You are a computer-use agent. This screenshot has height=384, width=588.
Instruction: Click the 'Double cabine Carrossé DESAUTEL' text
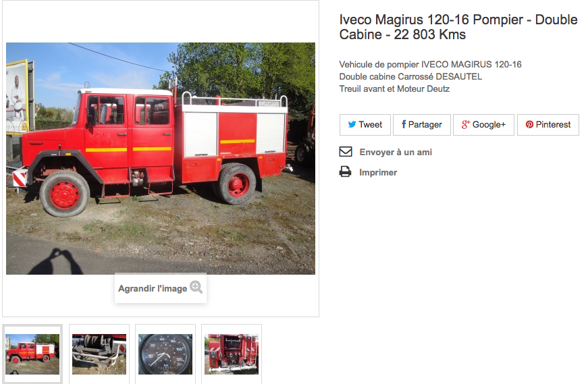point(410,76)
